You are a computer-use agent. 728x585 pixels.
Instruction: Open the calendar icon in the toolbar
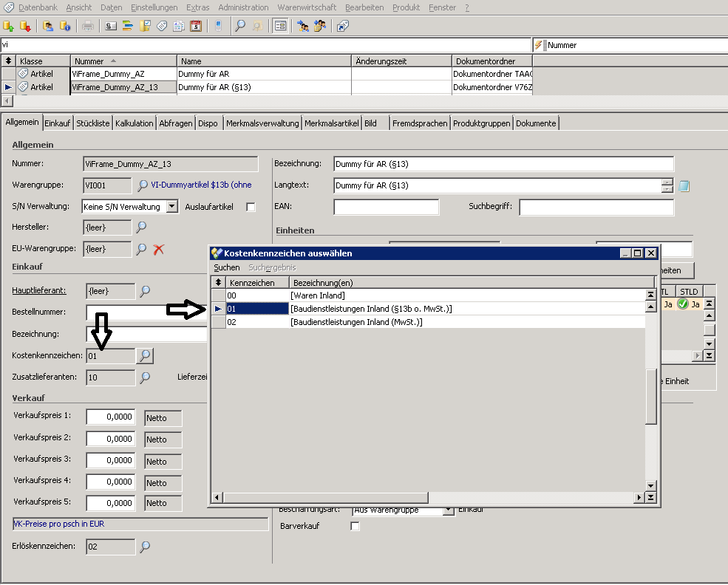pos(196,26)
